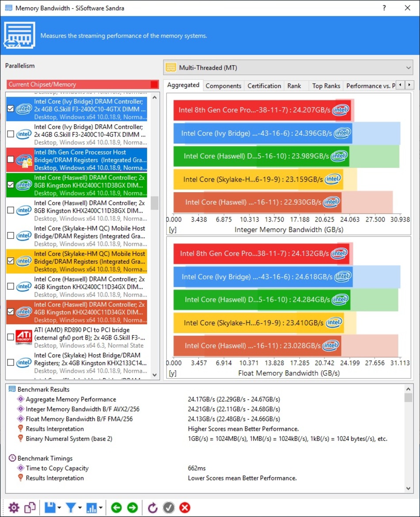
Task: Select the red 8th Gen 24.132GB/s float bar
Action: click(261, 253)
